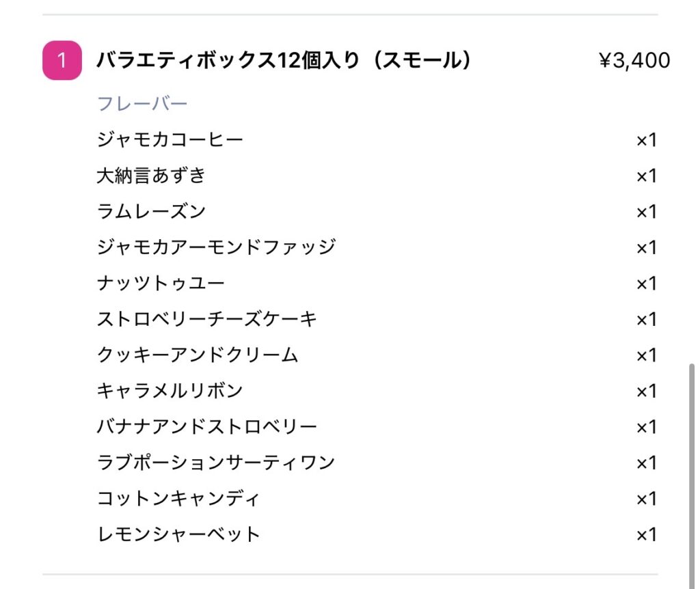The width and height of the screenshot is (700, 589).
Task: Select the コットンキャンディ flavor row
Action: 377,498
